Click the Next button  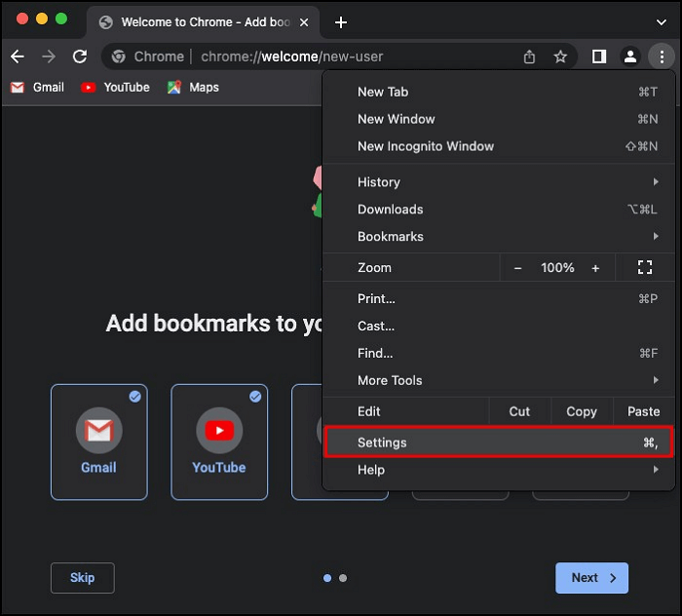click(591, 578)
